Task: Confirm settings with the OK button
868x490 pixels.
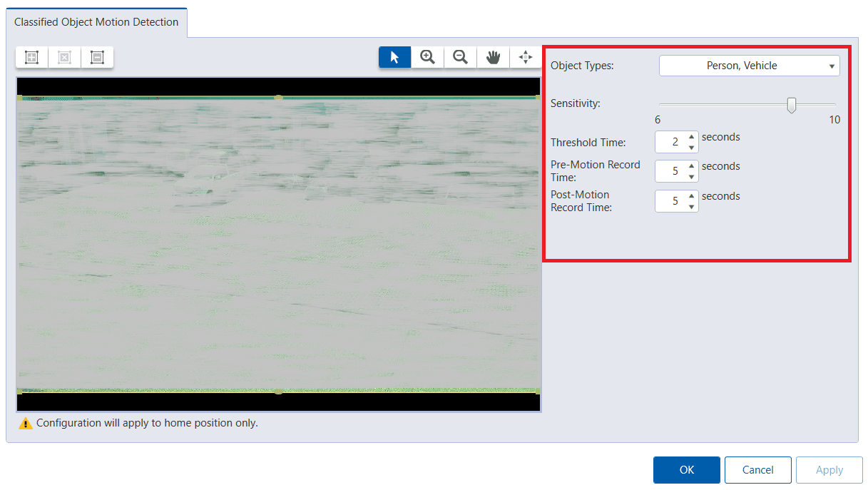Action: pyautogui.click(x=685, y=469)
